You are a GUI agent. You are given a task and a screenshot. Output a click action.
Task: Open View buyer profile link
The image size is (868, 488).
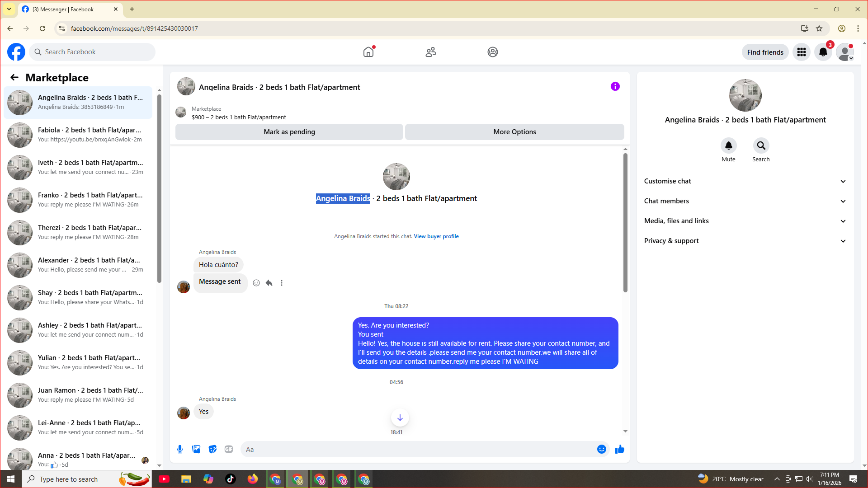pos(436,236)
